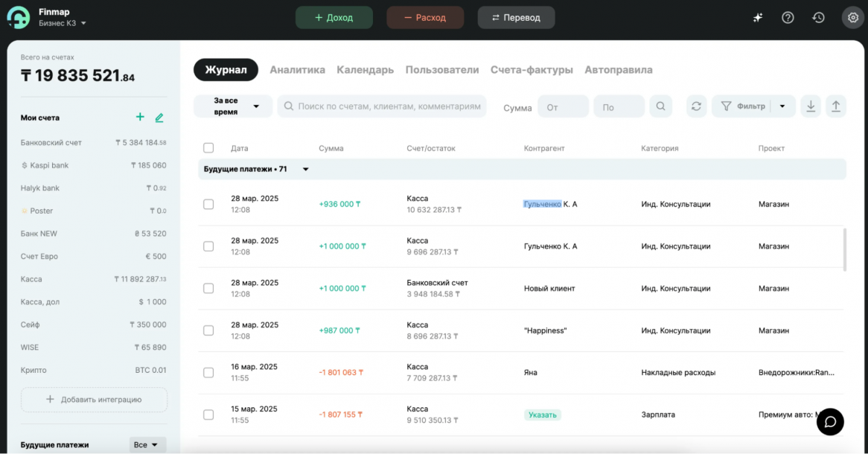This screenshot has width=868, height=454.
Task: Click the green pencil edit accounts icon
Action: click(159, 118)
